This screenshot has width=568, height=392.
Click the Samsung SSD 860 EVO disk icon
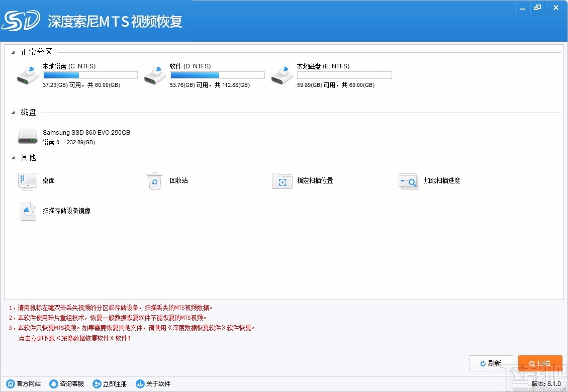pos(28,136)
